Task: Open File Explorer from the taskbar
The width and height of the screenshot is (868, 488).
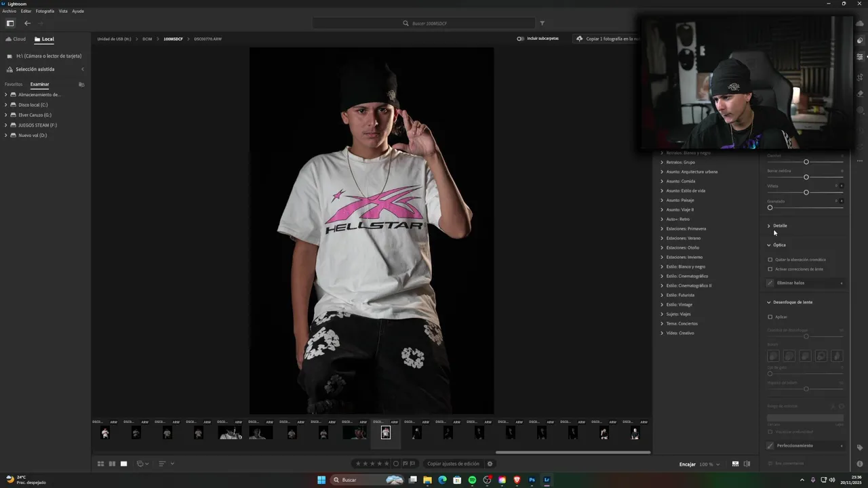Action: tap(427, 480)
